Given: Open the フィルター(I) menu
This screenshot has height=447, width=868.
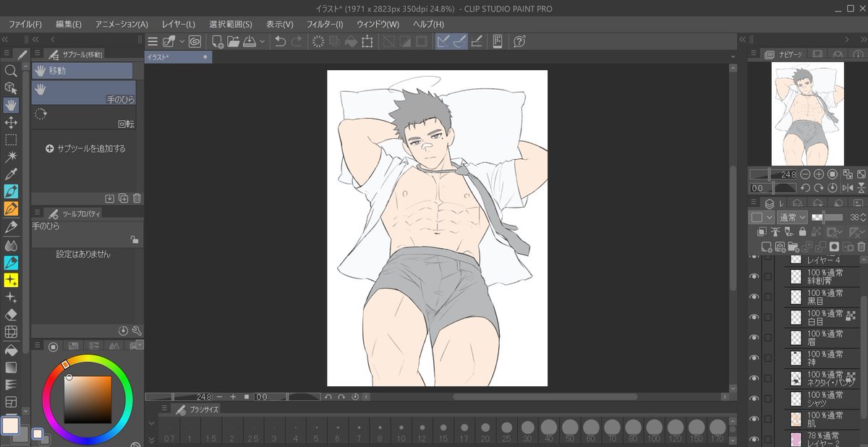Looking at the screenshot, I should pyautogui.click(x=325, y=24).
